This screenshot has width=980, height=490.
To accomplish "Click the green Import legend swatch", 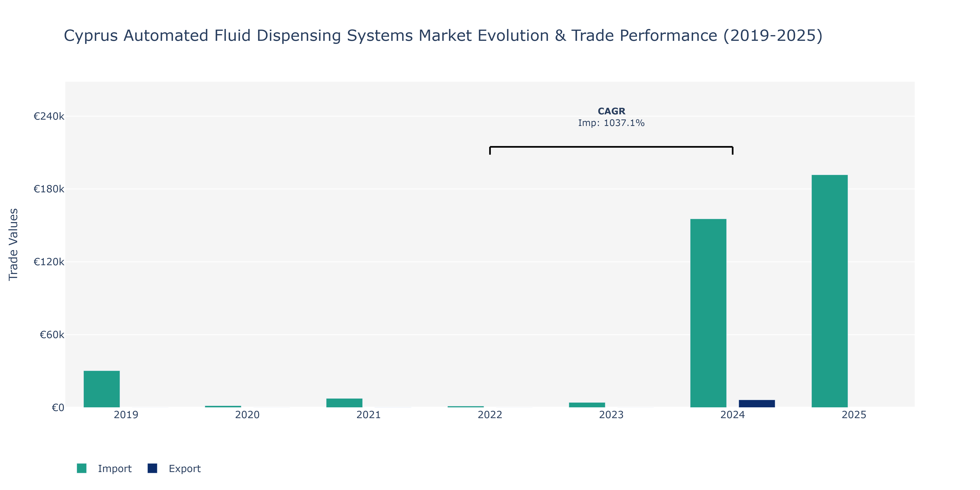I will pos(81,468).
